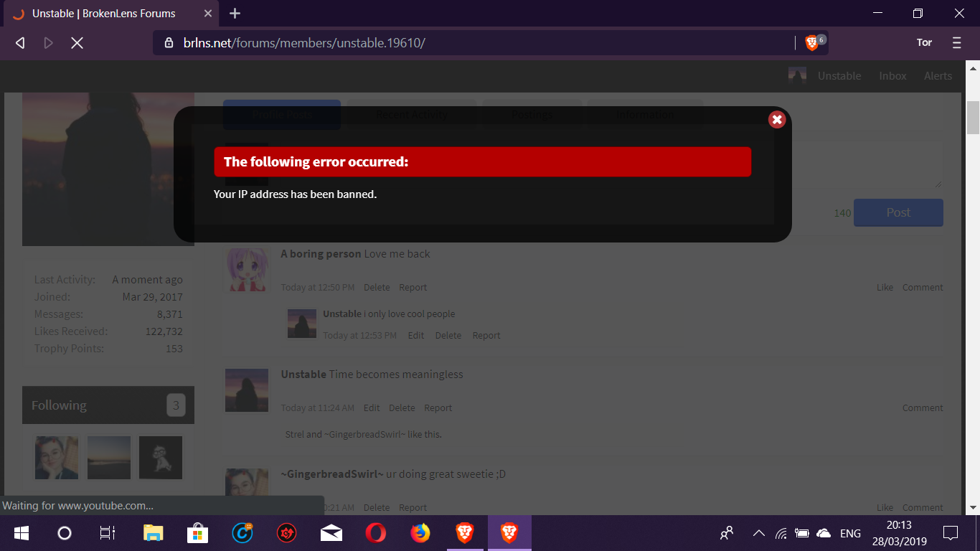Click the page vertical scrollbar thumb
Image resolution: width=980 pixels, height=551 pixels.
point(973,118)
